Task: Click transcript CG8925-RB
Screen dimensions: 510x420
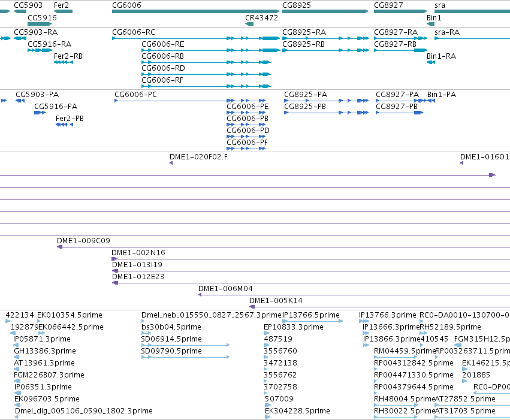Action: tap(303, 44)
